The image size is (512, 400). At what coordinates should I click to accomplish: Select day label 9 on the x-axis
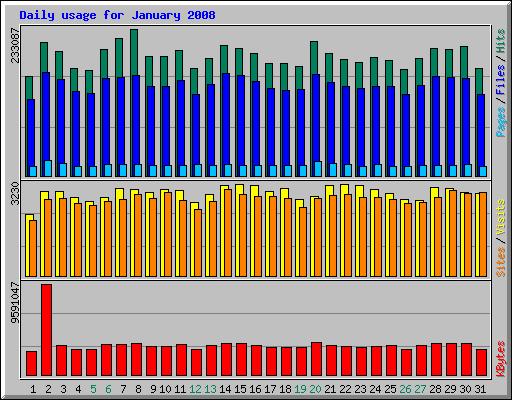[153, 389]
